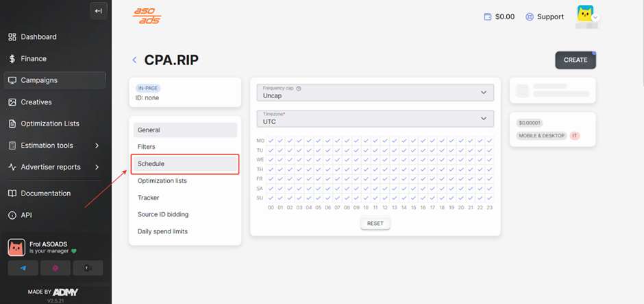Click the frequency cap help icon
Viewport: 644px width, 304px height.
pyautogui.click(x=299, y=89)
